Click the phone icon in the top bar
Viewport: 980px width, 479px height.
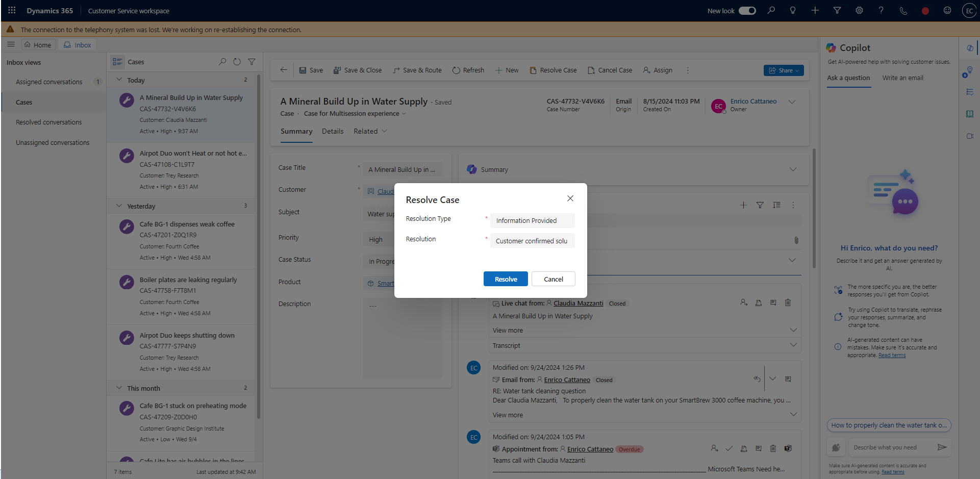[x=903, y=10]
